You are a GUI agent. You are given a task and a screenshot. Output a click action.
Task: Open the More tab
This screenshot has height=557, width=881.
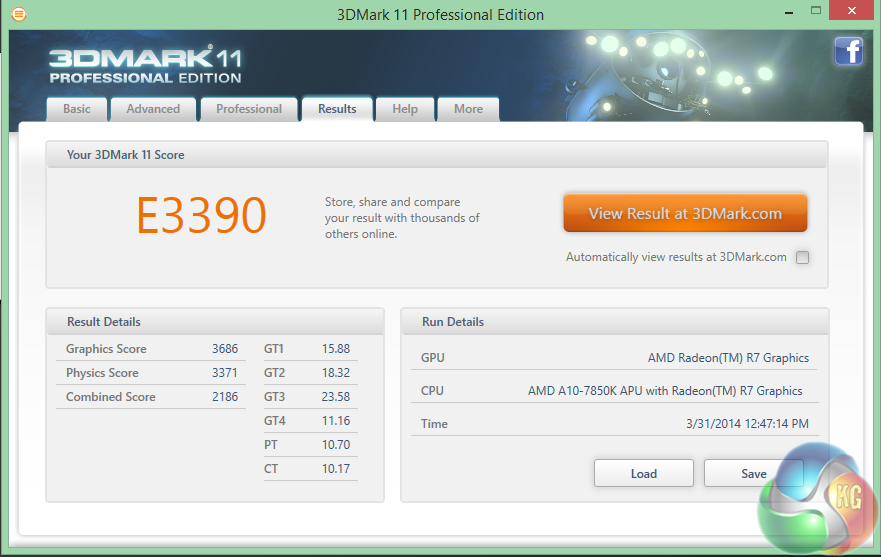tap(468, 109)
